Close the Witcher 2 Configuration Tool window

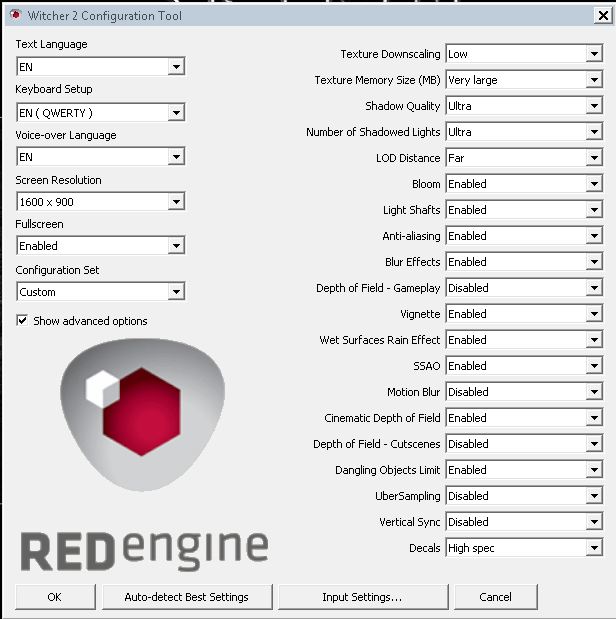603,15
